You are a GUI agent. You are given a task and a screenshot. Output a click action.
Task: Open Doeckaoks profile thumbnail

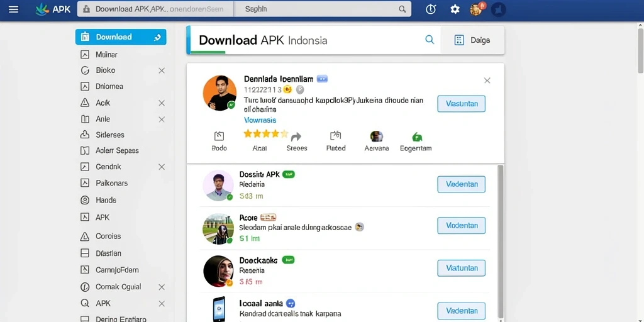pyautogui.click(x=218, y=271)
